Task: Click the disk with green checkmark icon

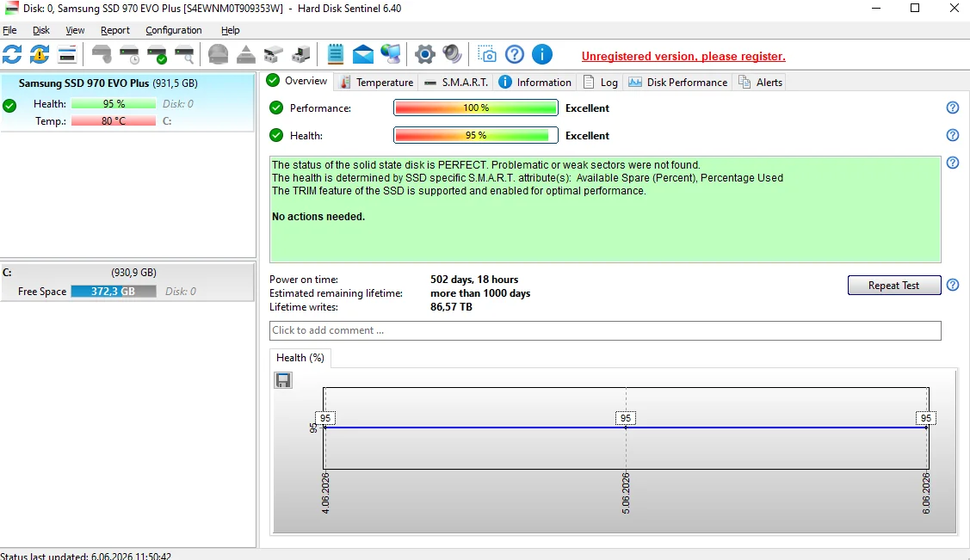Action: tap(158, 54)
